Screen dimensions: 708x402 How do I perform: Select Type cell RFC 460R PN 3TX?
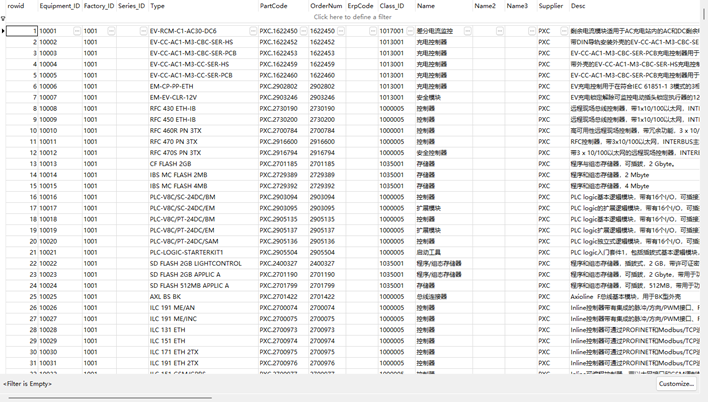(203, 131)
